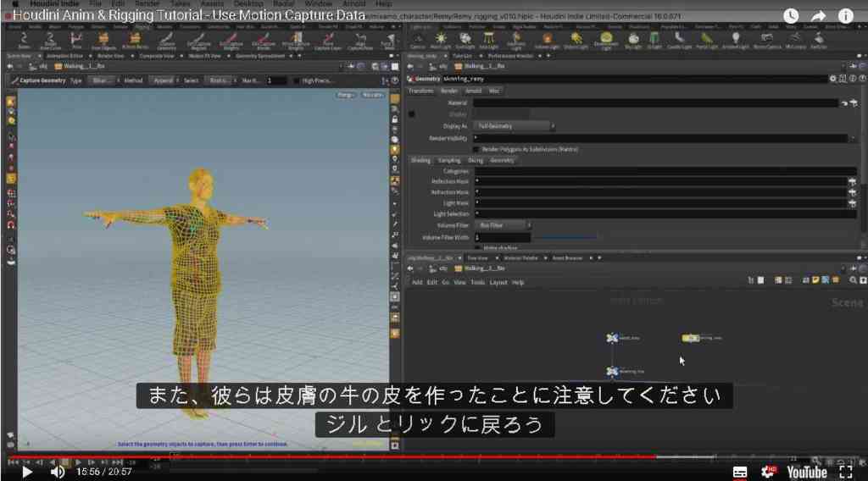Play the YouTube video
The width and height of the screenshot is (868, 481).
coord(26,472)
